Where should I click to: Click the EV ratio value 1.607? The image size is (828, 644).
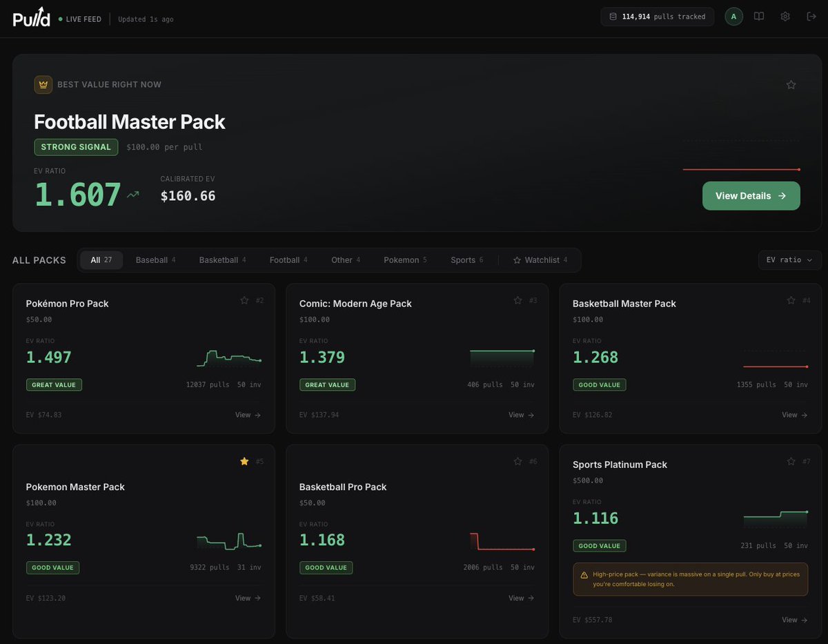[x=78, y=195]
